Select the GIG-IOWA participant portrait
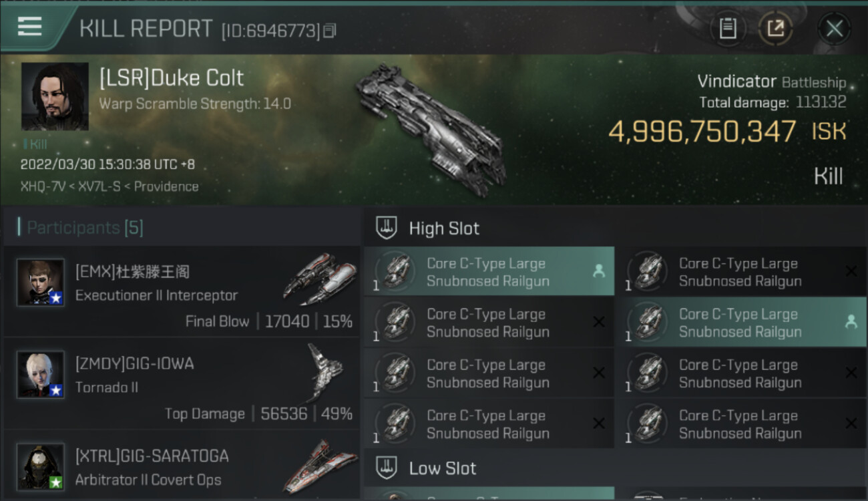This screenshot has height=501, width=868. (x=41, y=375)
